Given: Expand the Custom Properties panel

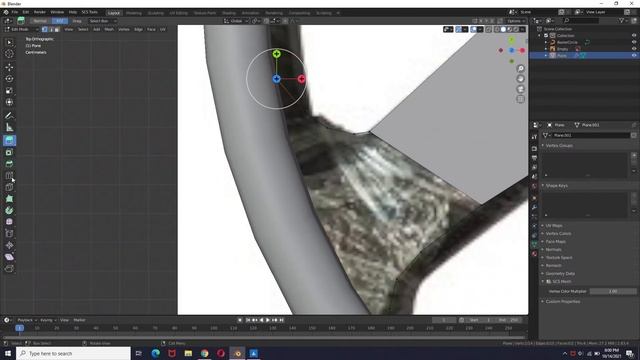Looking at the screenshot, I should tap(562, 301).
